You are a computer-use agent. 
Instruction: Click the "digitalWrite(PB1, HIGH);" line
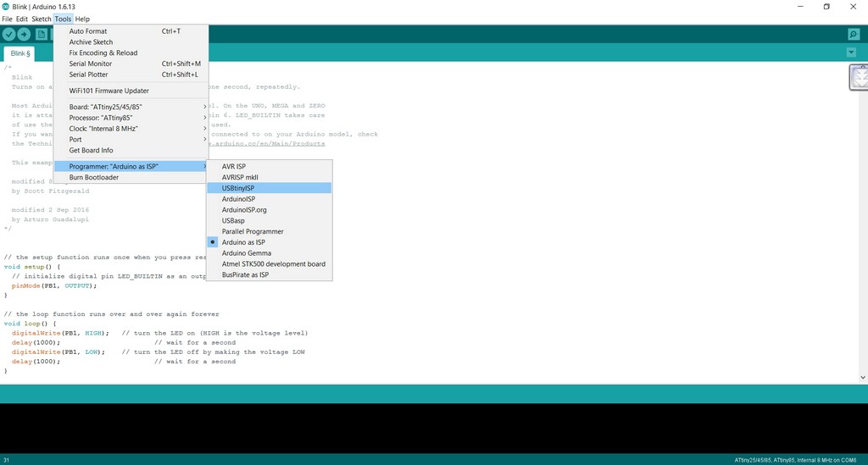coord(60,333)
